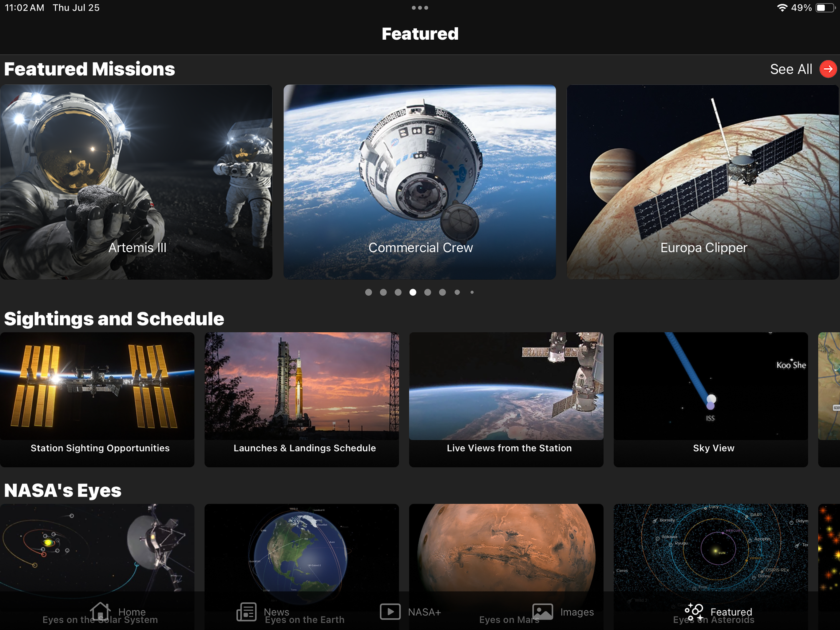The image size is (840, 630).
Task: Open the Sky View ISS tile
Action: coord(711,399)
